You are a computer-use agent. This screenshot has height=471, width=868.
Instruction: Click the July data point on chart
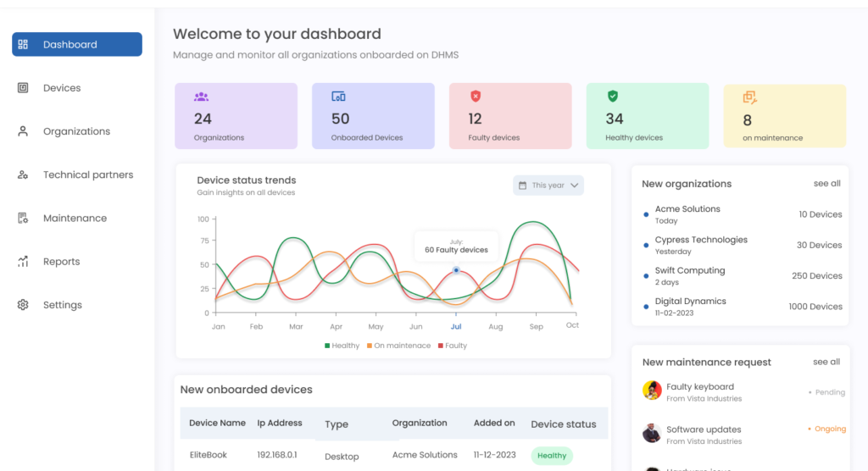click(456, 270)
